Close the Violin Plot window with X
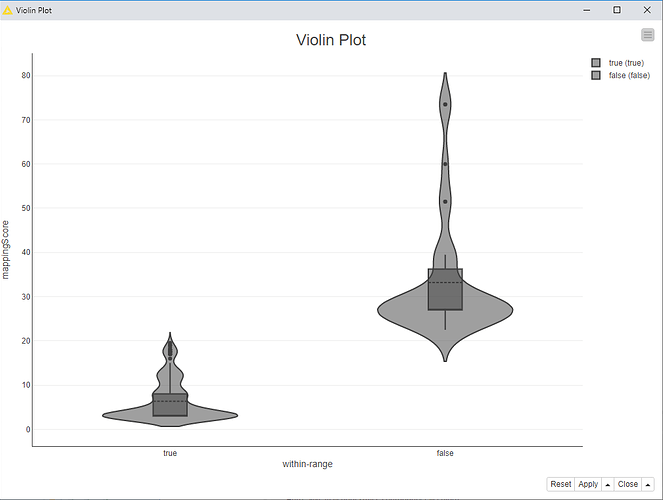Image resolution: width=663 pixels, height=500 pixels. tap(647, 10)
